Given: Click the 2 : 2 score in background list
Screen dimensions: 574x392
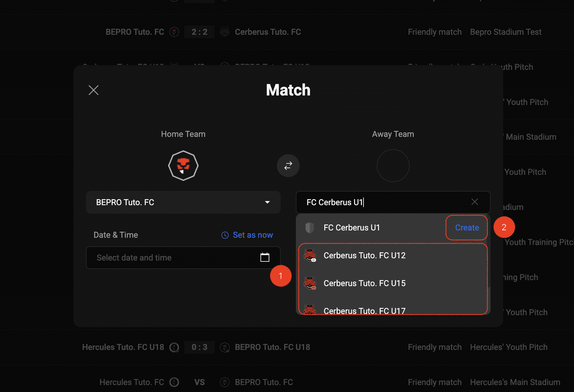Looking at the screenshot, I should point(199,32).
